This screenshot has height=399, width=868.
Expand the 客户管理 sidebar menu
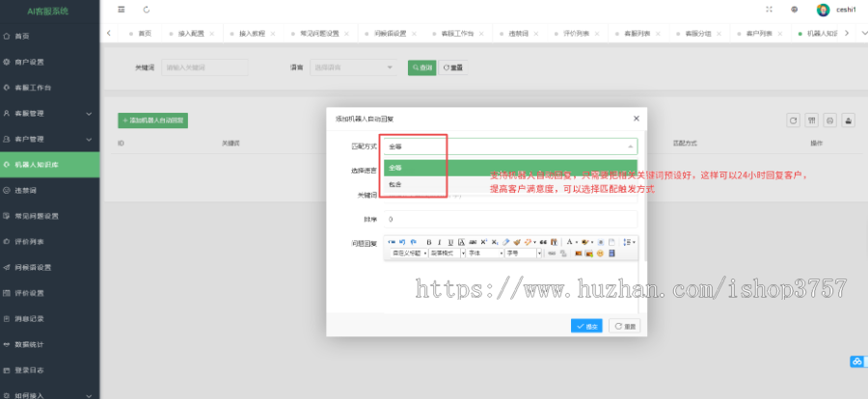tap(49, 139)
